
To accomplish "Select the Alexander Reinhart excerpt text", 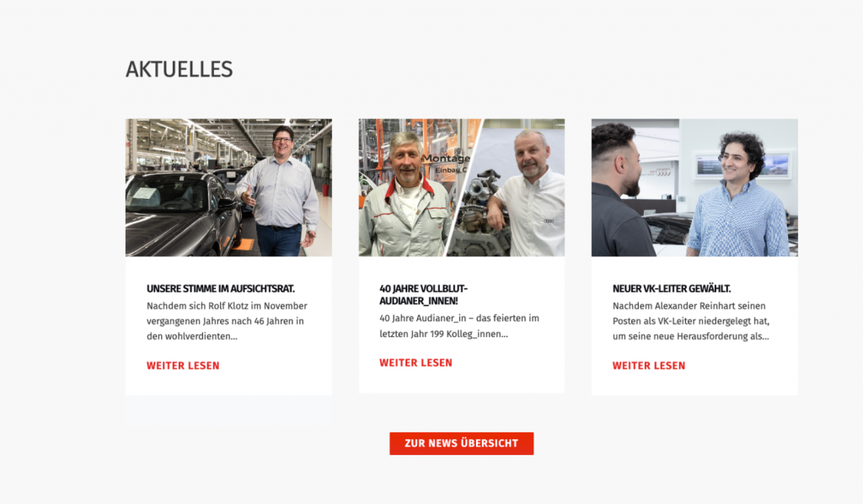I will click(691, 321).
